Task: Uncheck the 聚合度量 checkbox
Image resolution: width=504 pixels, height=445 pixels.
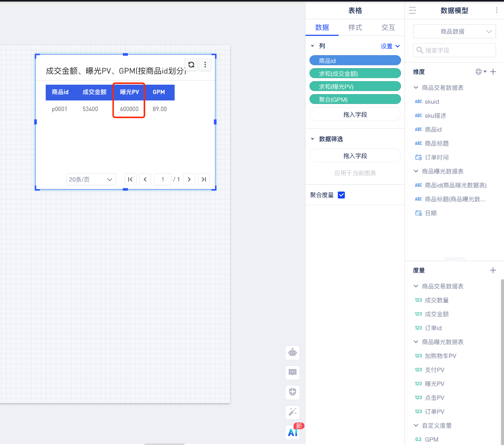Action: [x=341, y=195]
